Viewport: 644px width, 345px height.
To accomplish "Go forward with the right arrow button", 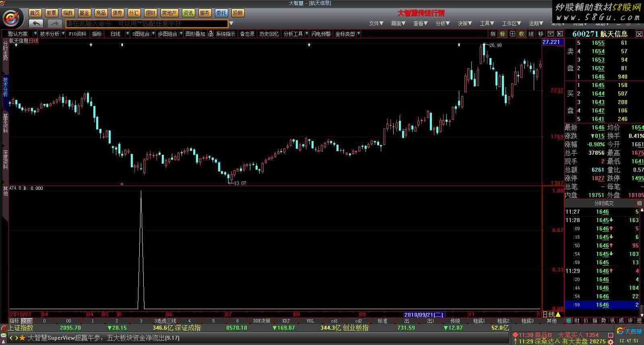I will 55,23.
